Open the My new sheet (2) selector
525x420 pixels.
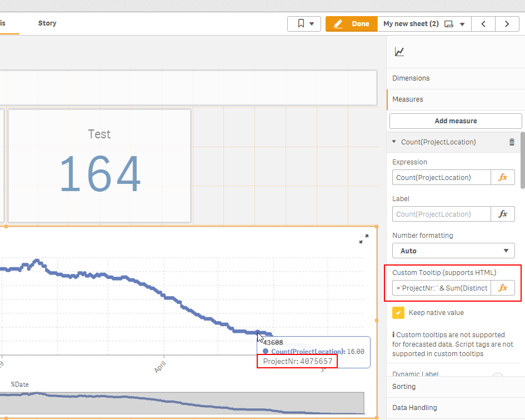(424, 24)
